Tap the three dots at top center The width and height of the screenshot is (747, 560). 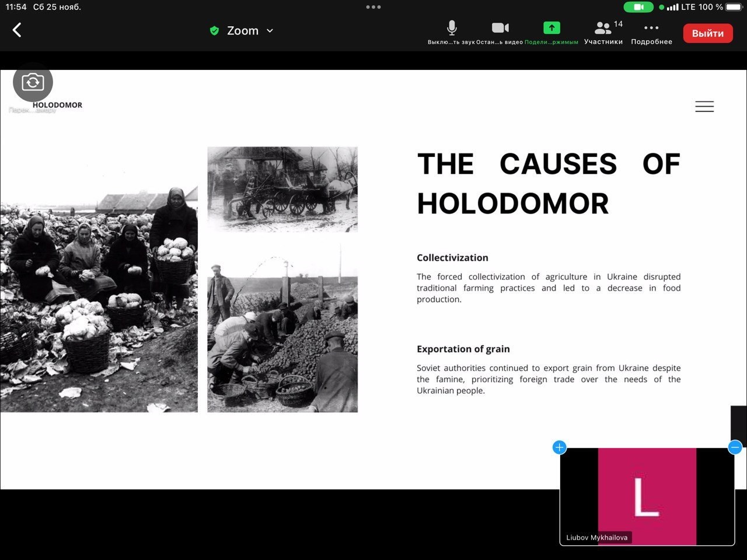pos(373,7)
